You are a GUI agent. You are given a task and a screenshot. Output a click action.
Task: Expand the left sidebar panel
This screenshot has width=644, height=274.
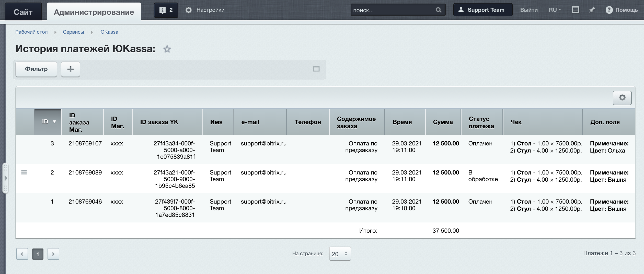tap(5, 178)
